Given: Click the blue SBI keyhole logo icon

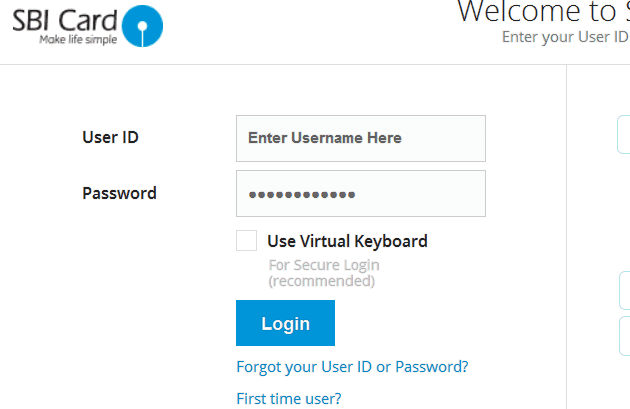Looking at the screenshot, I should 142,26.
